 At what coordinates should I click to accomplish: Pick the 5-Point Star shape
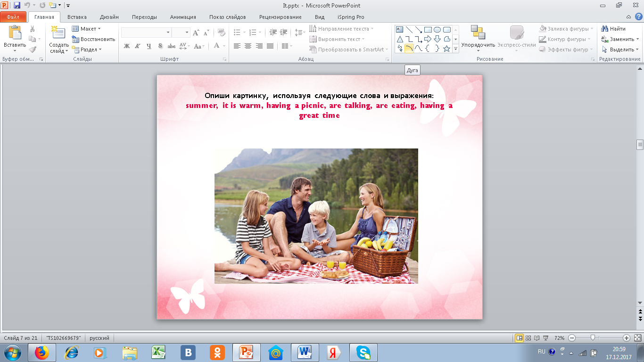point(447,49)
